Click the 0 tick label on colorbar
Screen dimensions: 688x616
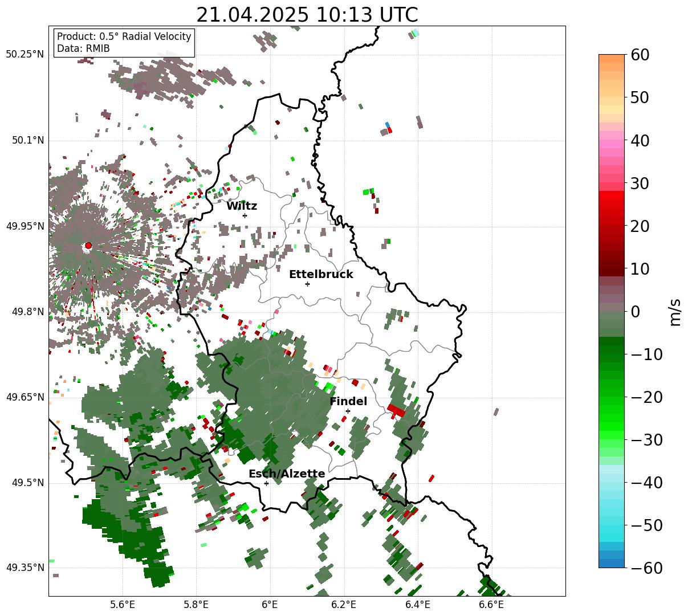pyautogui.click(x=636, y=312)
